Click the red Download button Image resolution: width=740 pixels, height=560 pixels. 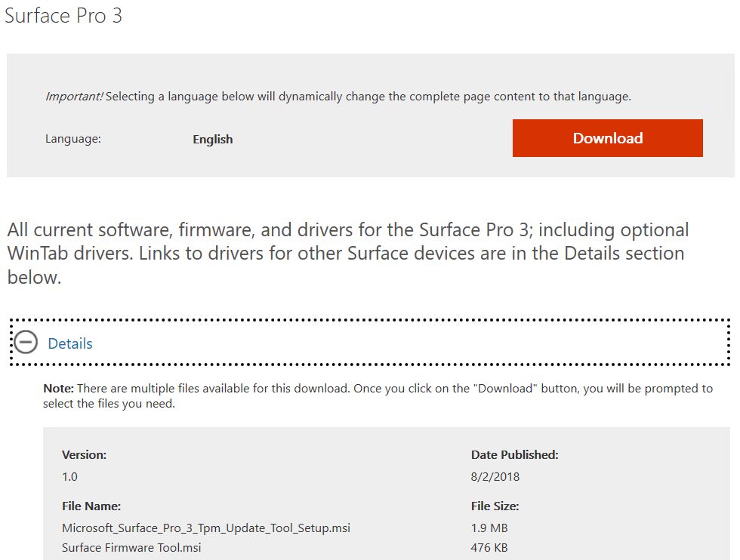[x=607, y=138]
